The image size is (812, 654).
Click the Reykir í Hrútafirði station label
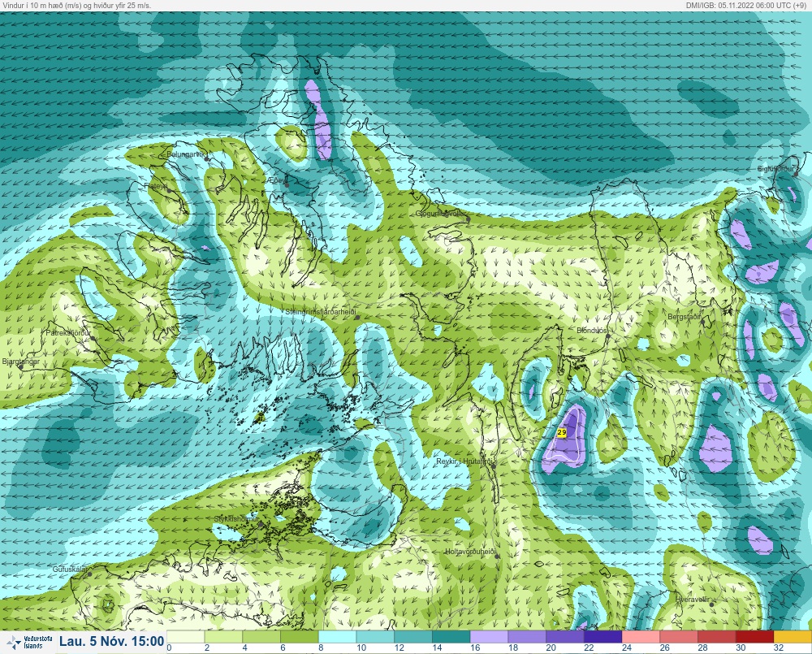click(x=465, y=461)
